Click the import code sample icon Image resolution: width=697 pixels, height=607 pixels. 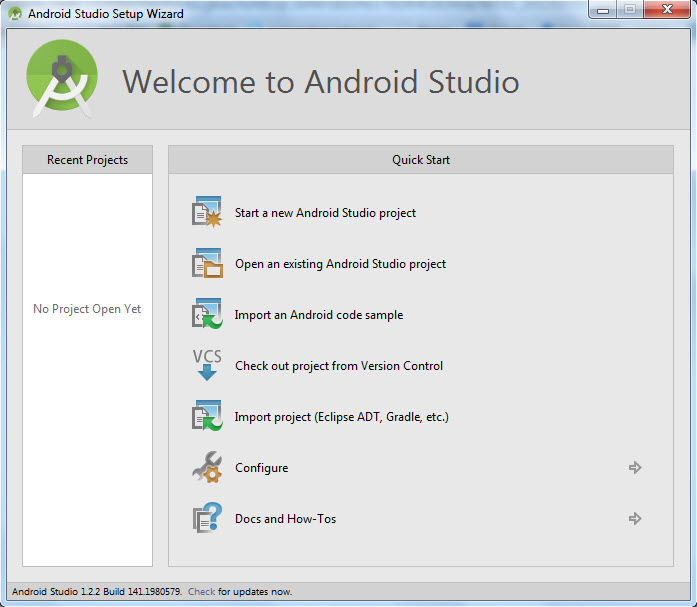(x=207, y=314)
